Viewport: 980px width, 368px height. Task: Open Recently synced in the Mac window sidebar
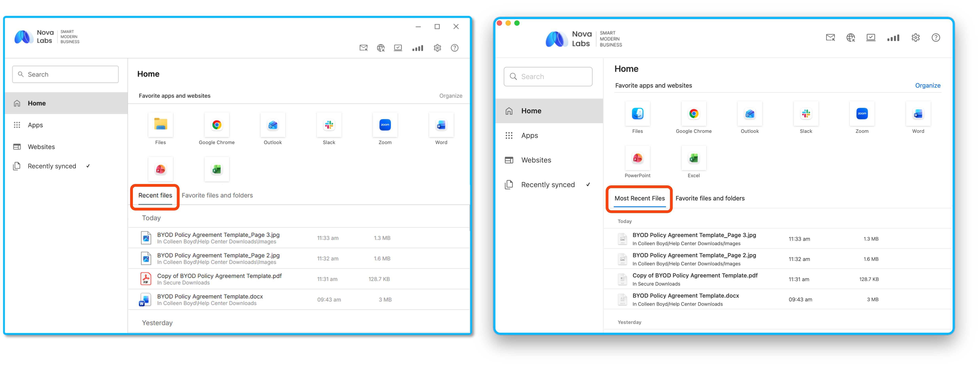coord(549,185)
